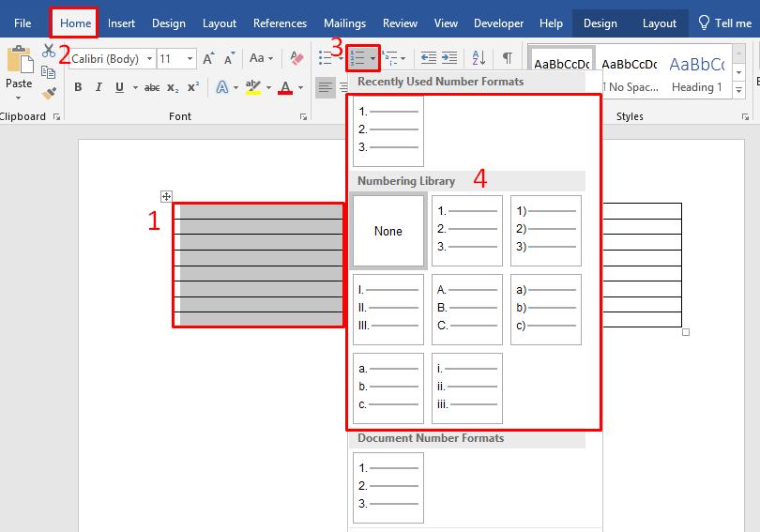Choose the Roman numeral I. II. III. numbering format
The width and height of the screenshot is (760, 532).
[388, 310]
